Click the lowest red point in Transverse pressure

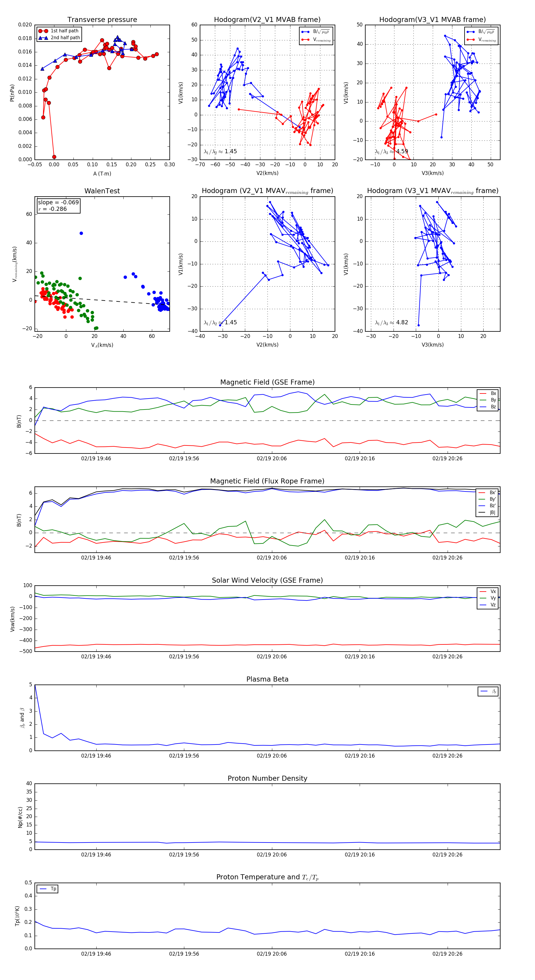[x=54, y=157]
